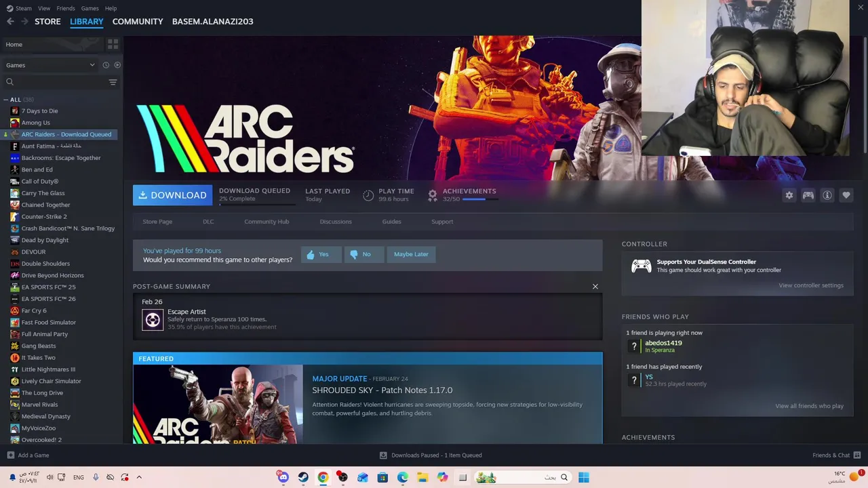Open Microsoft Edge from the taskbar

pos(403,477)
